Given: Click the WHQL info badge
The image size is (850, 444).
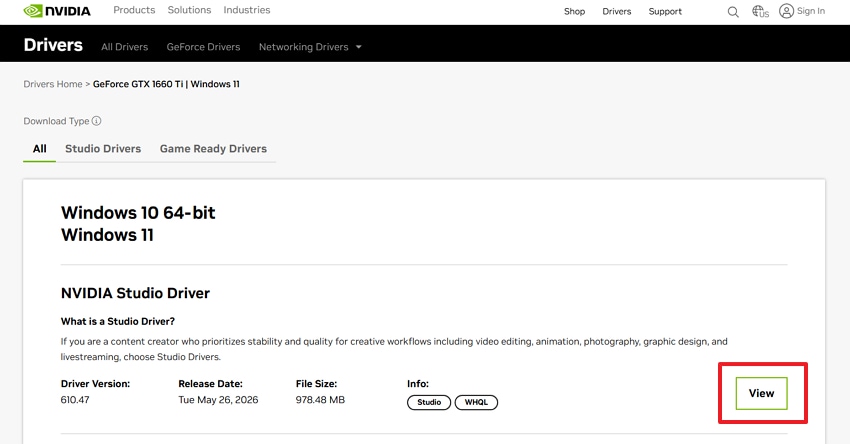Looking at the screenshot, I should (476, 402).
